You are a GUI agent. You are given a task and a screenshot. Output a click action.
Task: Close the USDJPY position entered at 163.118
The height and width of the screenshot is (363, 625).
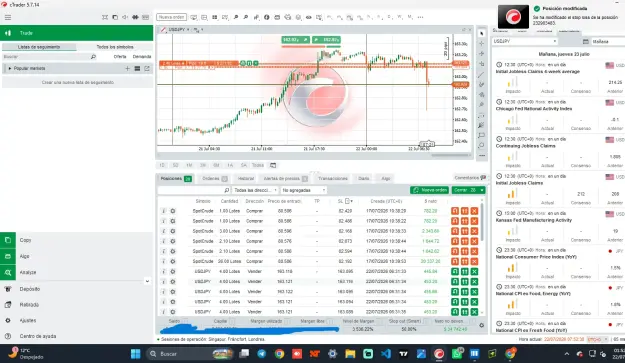pos(474,271)
